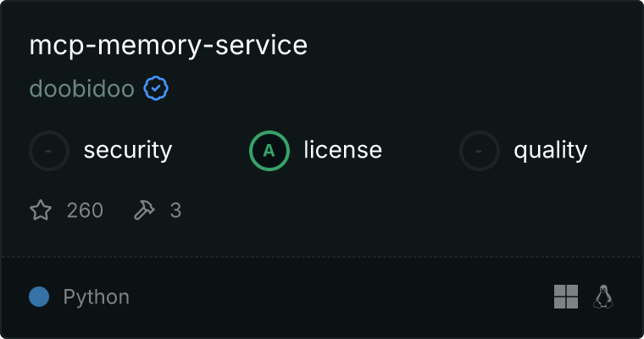
Task: Click the green A license grade badge
Action: (x=269, y=151)
